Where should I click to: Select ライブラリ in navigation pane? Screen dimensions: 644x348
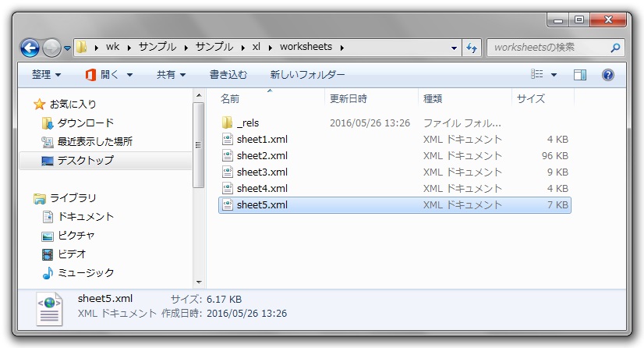73,198
